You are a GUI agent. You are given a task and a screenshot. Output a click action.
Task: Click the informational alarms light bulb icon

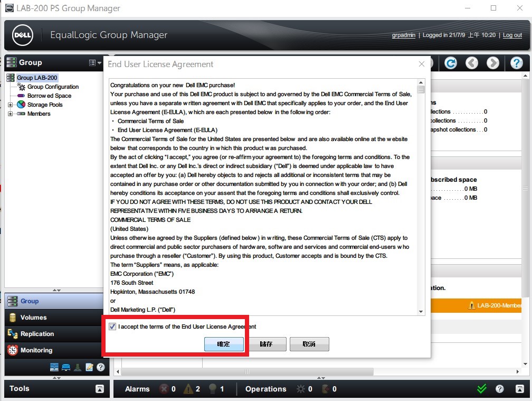tap(213, 389)
